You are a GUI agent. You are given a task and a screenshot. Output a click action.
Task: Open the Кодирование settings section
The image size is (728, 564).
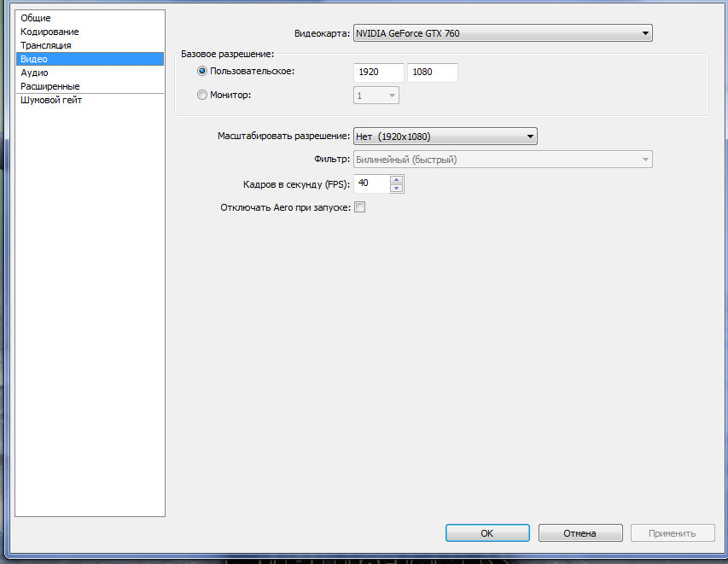pos(90,32)
